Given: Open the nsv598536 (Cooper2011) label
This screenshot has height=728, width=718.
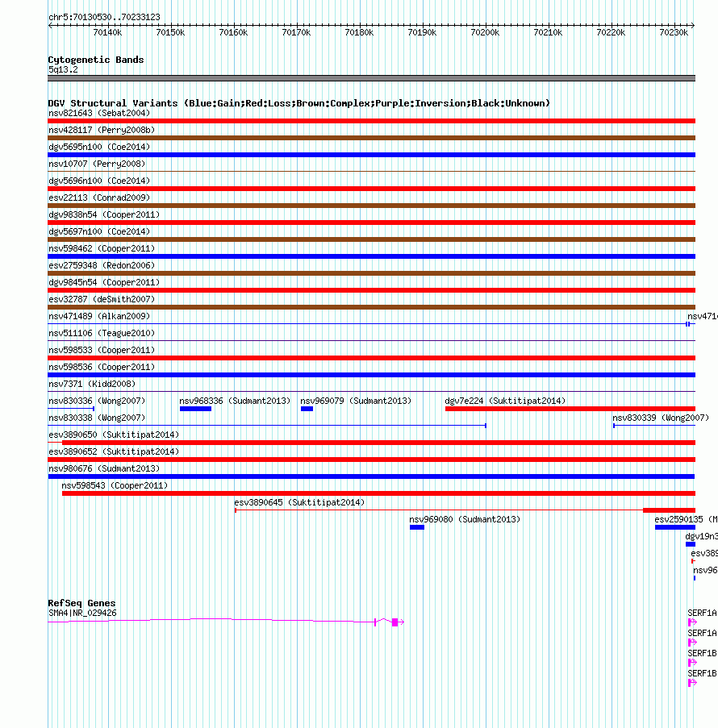Looking at the screenshot, I should 102,368.
